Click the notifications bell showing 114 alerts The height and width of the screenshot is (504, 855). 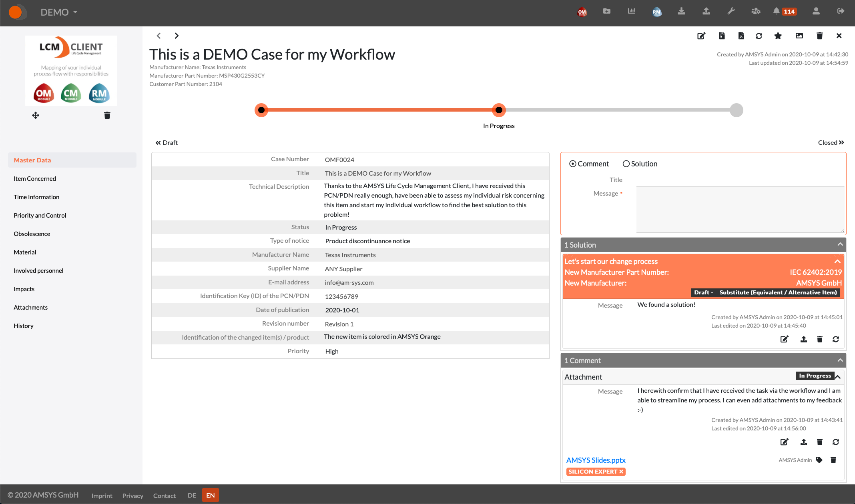781,12
